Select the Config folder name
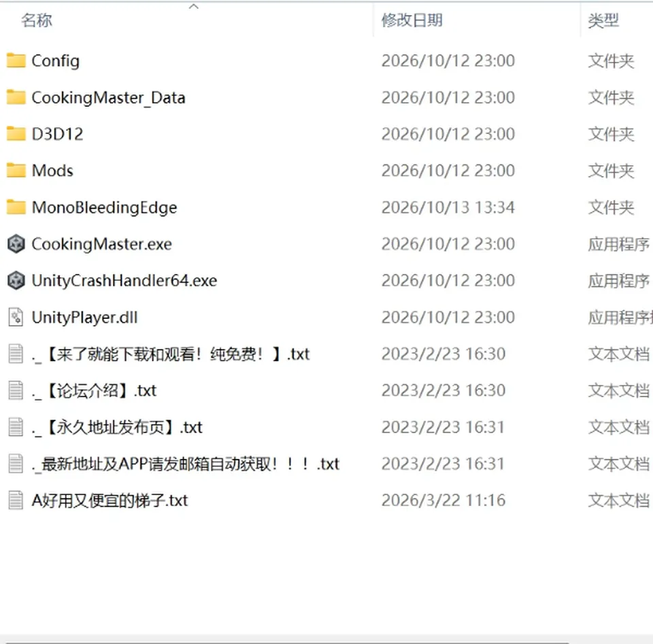 pyautogui.click(x=55, y=61)
